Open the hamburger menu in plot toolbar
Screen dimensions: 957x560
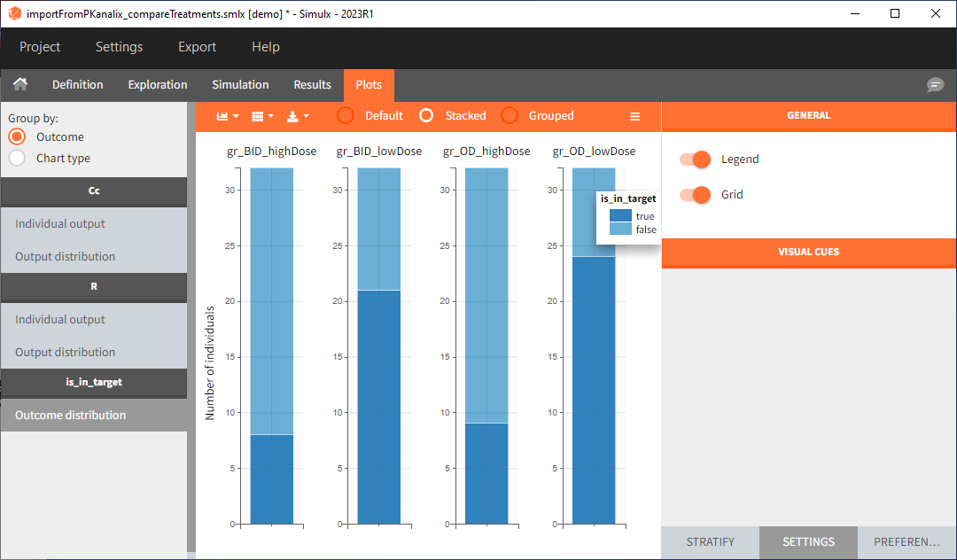[x=634, y=116]
